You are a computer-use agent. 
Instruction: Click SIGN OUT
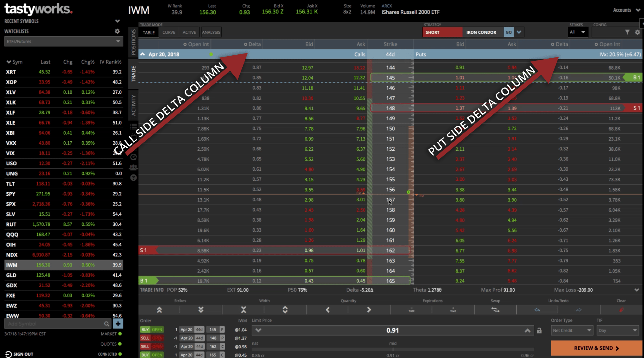[x=23, y=354]
